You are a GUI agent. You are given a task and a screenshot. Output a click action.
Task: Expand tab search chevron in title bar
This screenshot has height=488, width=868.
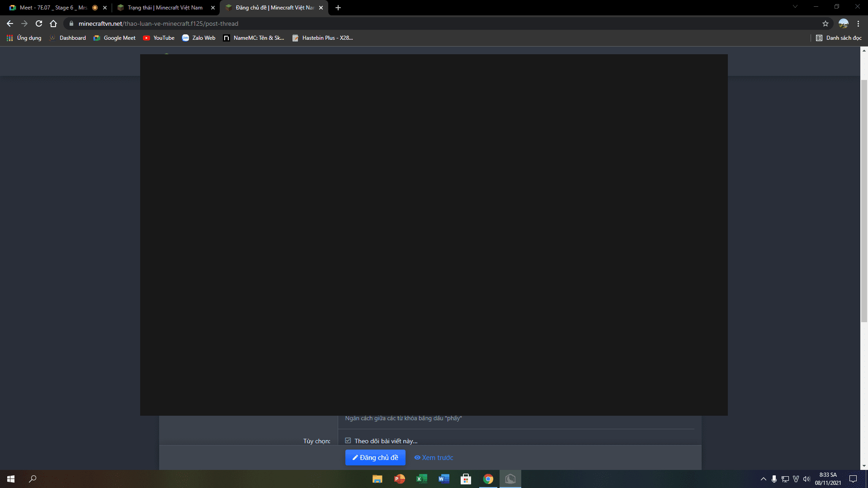795,7
